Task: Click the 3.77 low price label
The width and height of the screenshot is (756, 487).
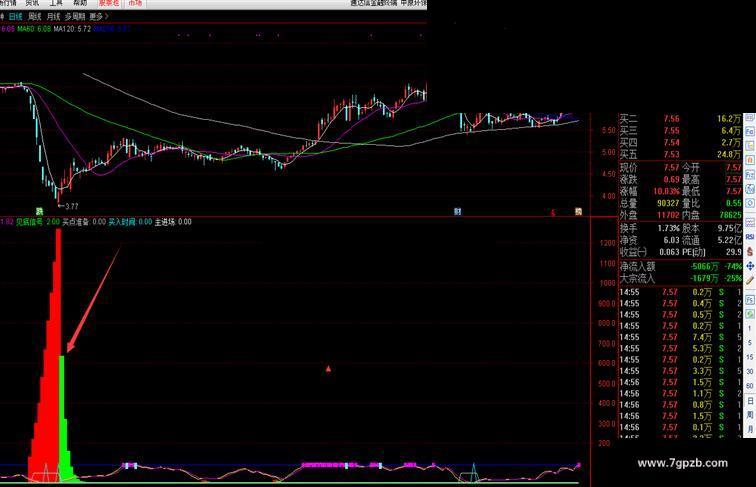Action: [x=71, y=206]
